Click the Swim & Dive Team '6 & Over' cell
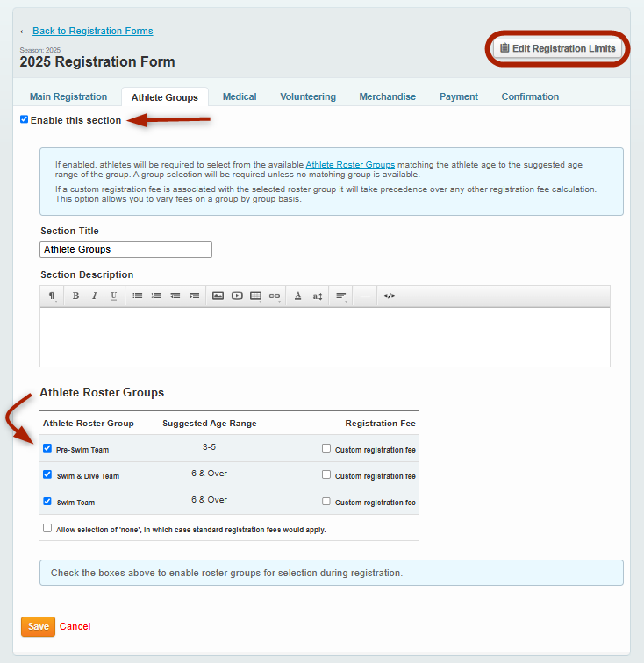 point(209,474)
